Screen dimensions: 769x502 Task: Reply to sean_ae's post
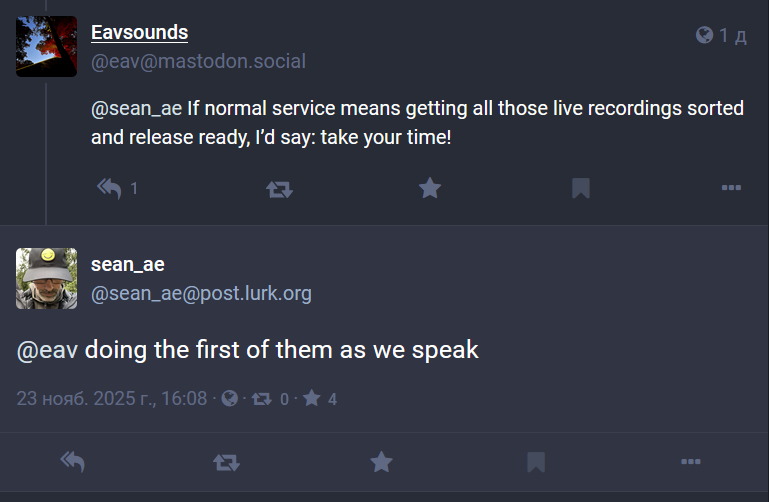(72, 461)
